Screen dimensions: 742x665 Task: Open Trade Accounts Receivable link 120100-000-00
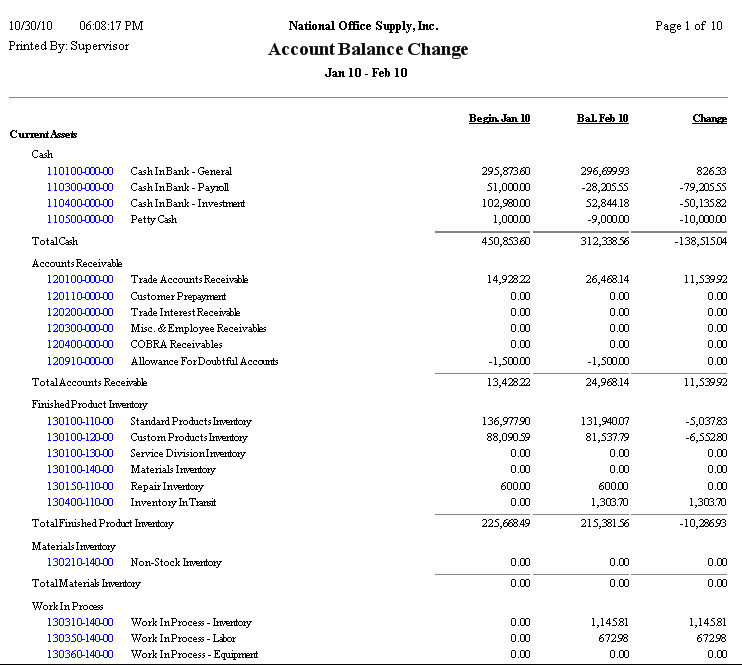point(80,280)
